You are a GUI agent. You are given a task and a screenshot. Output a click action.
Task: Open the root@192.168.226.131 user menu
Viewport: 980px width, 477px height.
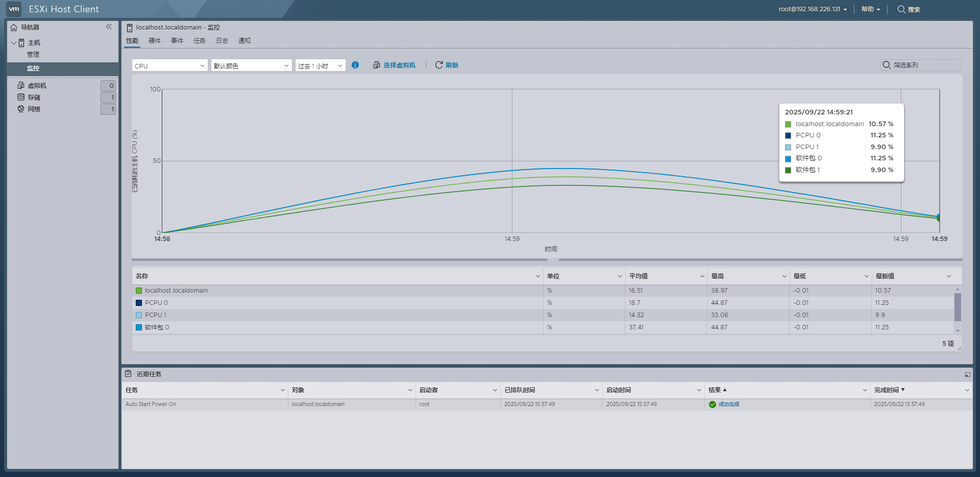point(811,9)
